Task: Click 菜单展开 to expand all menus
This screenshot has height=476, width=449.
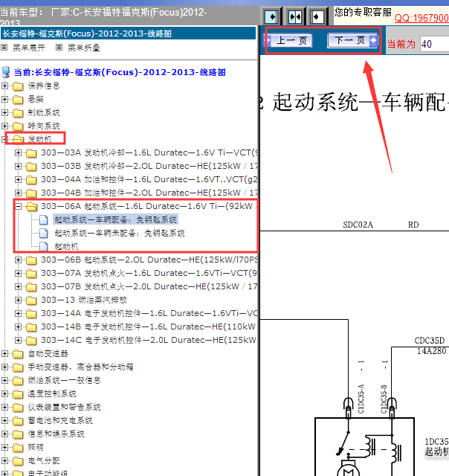Action: coord(29,48)
